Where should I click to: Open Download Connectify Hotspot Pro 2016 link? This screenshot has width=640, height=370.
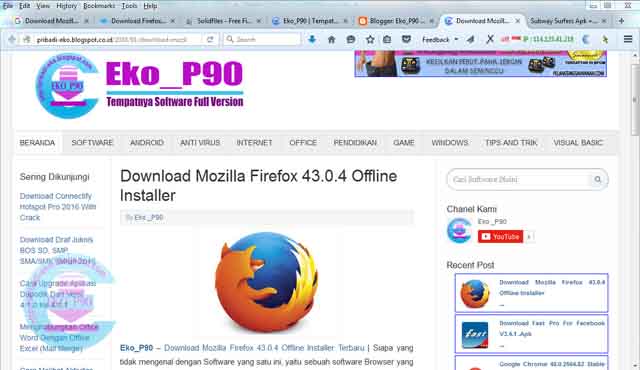[58, 207]
